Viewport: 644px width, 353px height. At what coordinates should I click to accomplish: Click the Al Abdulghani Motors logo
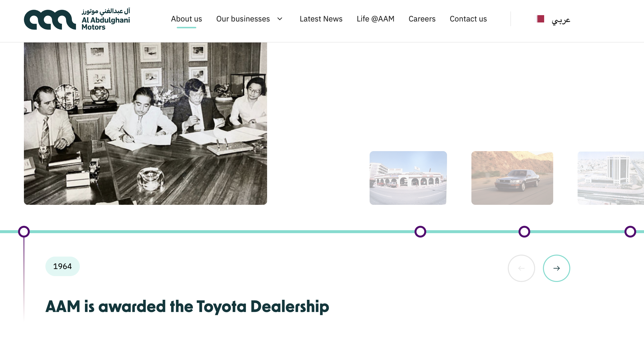tap(77, 19)
